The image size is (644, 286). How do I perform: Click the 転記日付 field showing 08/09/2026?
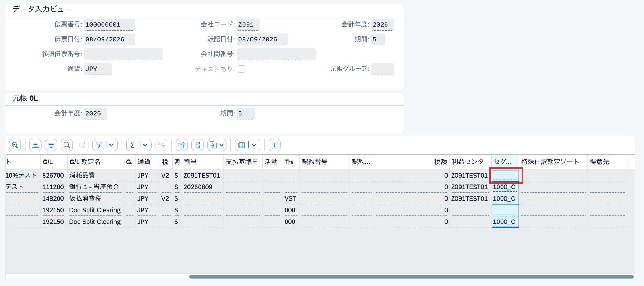tap(262, 39)
